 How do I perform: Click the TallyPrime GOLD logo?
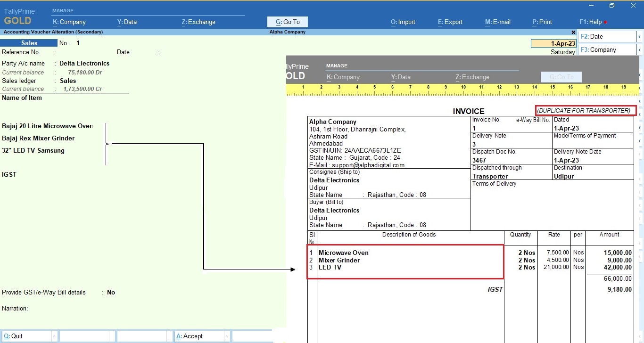point(19,16)
